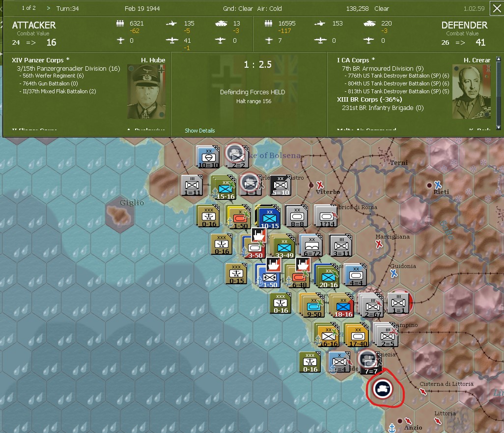Viewport: 504px width, 433px height.
Task: Open I CA Corps entry
Action: [356, 60]
